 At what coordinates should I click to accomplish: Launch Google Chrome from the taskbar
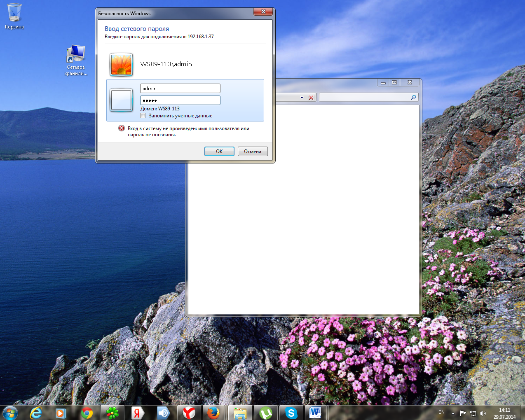click(87, 413)
